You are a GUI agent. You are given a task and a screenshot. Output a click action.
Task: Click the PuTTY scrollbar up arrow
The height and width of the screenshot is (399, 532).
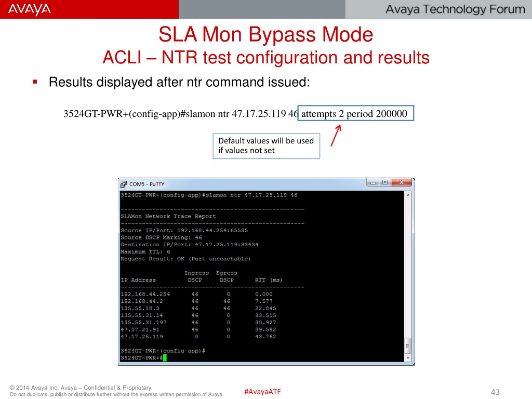tap(408, 195)
